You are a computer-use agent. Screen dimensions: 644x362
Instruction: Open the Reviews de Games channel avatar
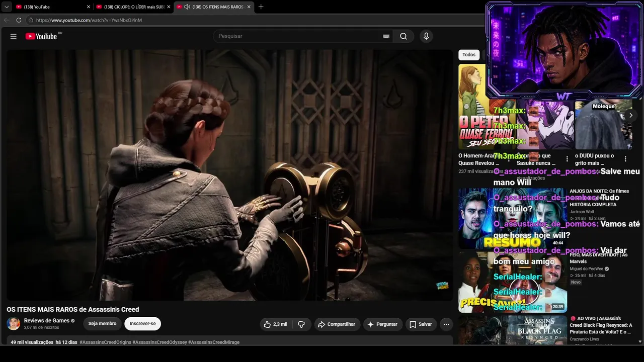click(x=14, y=324)
